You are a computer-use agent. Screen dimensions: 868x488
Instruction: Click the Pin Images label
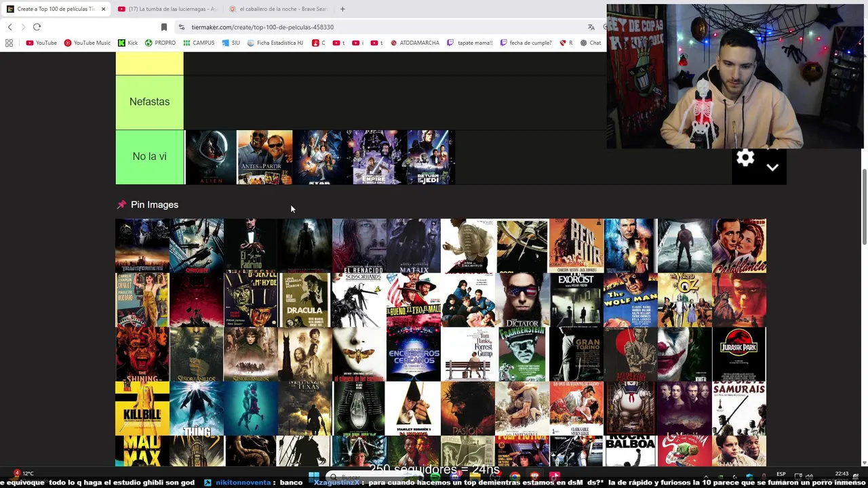[155, 205]
